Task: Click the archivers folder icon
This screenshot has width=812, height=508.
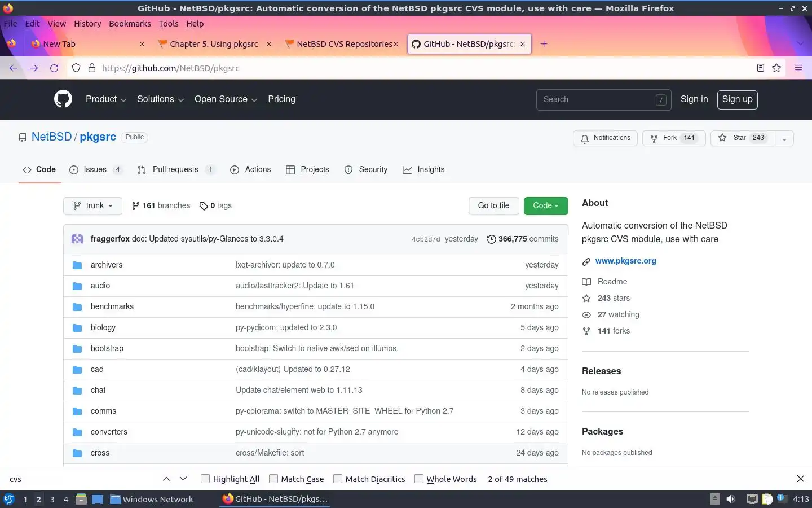Action: 77,265
